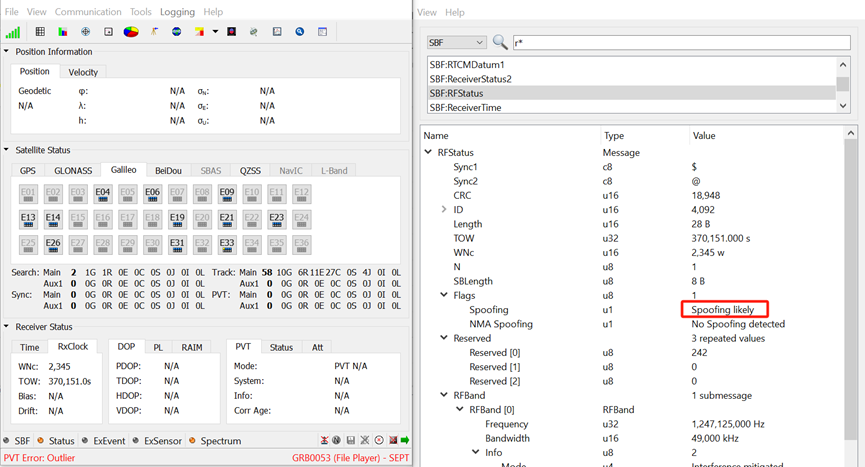This screenshot has height=467, width=865.
Task: Click the square planimetric plot icon
Action: tap(108, 32)
